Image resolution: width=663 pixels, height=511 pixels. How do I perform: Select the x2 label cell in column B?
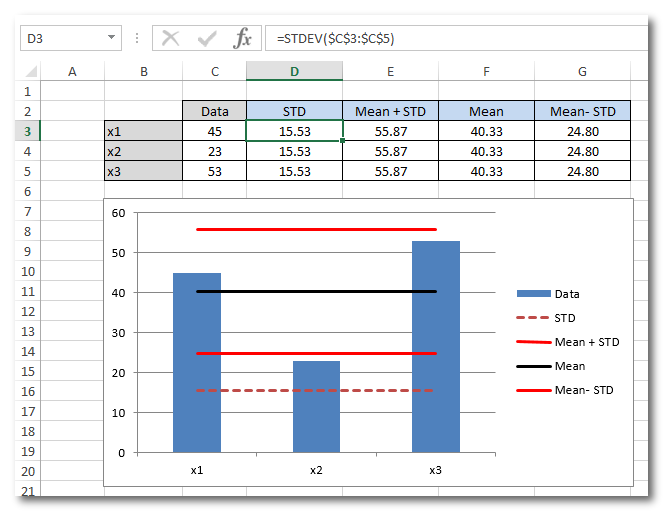pyautogui.click(x=143, y=151)
